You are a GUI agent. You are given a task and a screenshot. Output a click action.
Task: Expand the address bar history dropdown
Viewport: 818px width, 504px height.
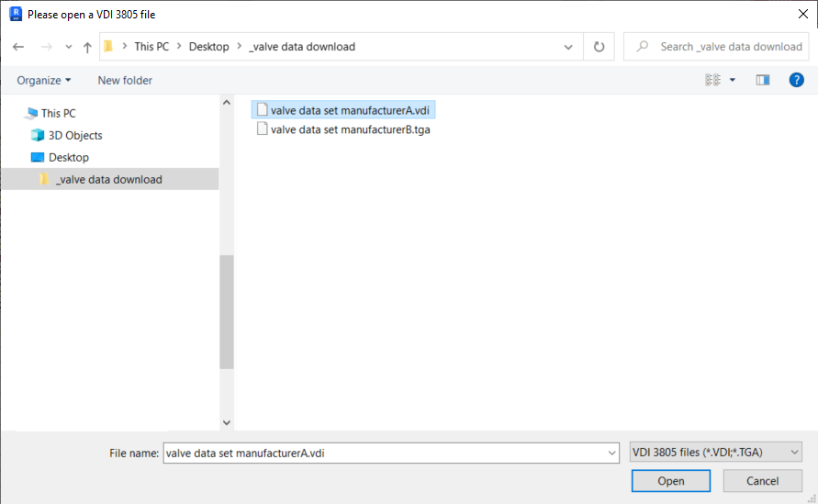[568, 47]
